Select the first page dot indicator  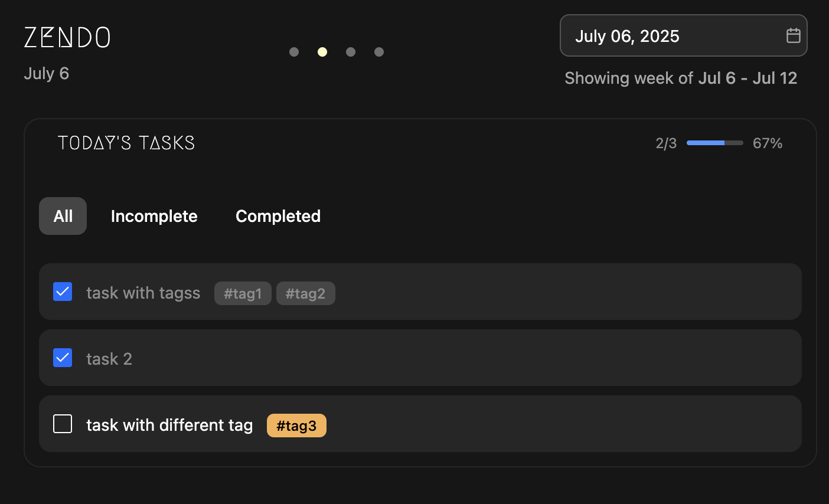(294, 52)
